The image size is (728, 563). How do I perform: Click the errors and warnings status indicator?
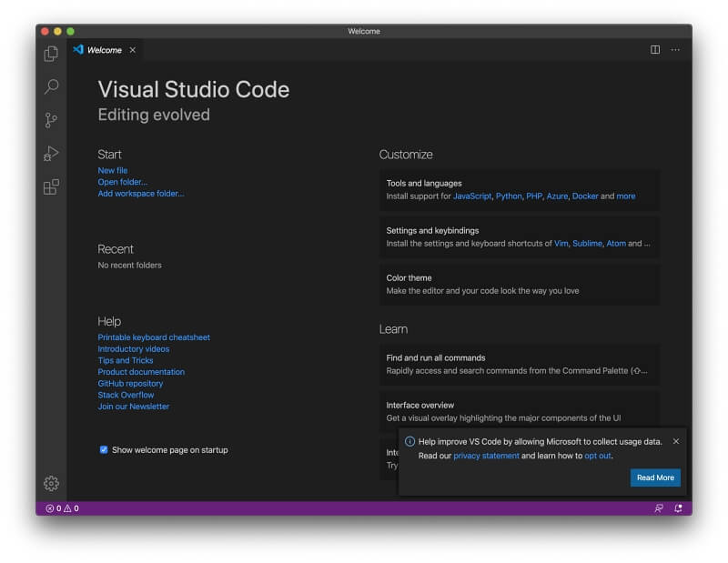click(62, 508)
